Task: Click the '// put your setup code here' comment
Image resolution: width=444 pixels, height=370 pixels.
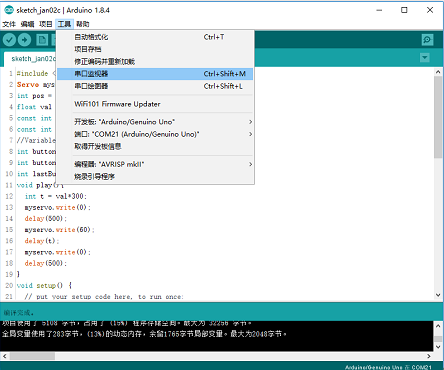Action: (x=104, y=297)
